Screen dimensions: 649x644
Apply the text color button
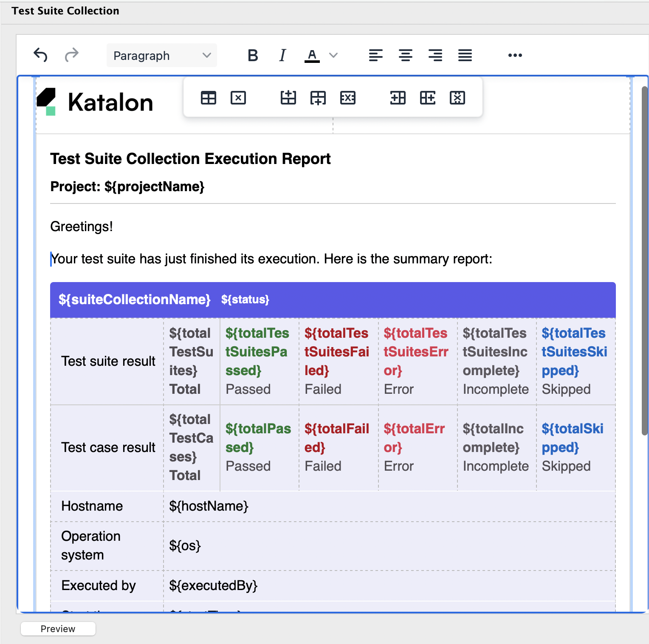coord(312,55)
